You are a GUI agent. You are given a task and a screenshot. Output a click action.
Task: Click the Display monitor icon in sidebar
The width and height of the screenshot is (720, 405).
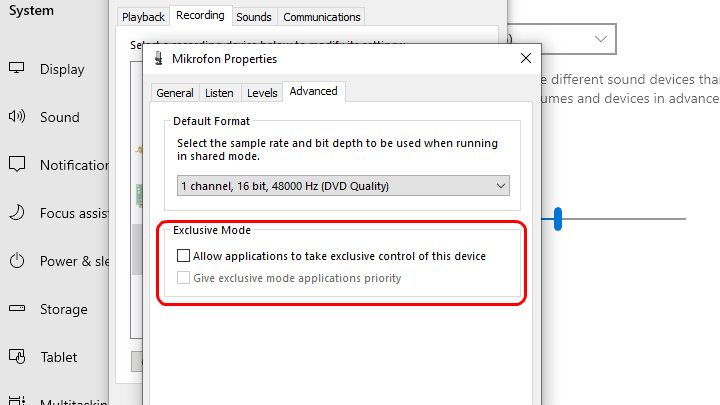17,69
